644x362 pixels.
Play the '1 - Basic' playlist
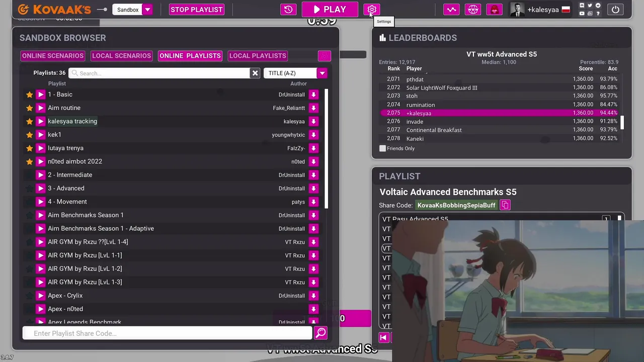pyautogui.click(x=41, y=95)
